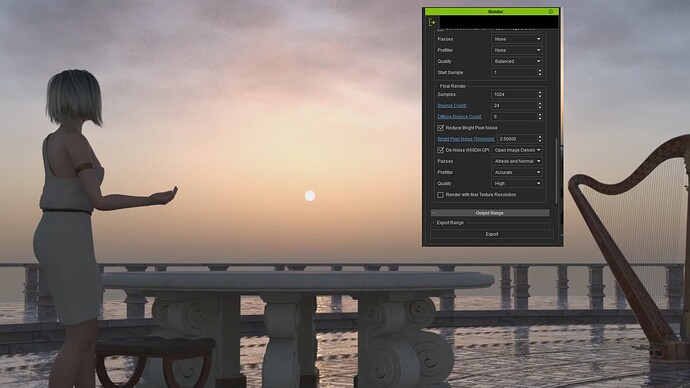Screen dimensions: 690x388
Task: Click the Samples stepper arrows
Action: [540, 95]
